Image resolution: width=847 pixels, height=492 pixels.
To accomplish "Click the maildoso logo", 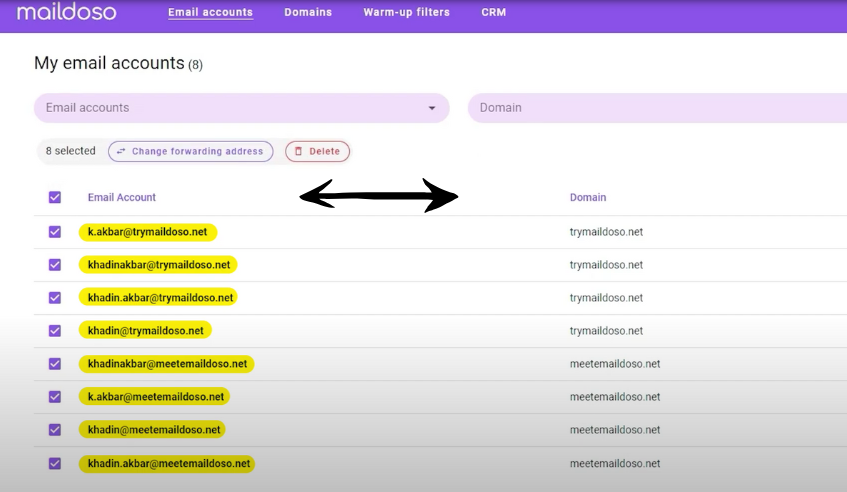I will pyautogui.click(x=66, y=11).
